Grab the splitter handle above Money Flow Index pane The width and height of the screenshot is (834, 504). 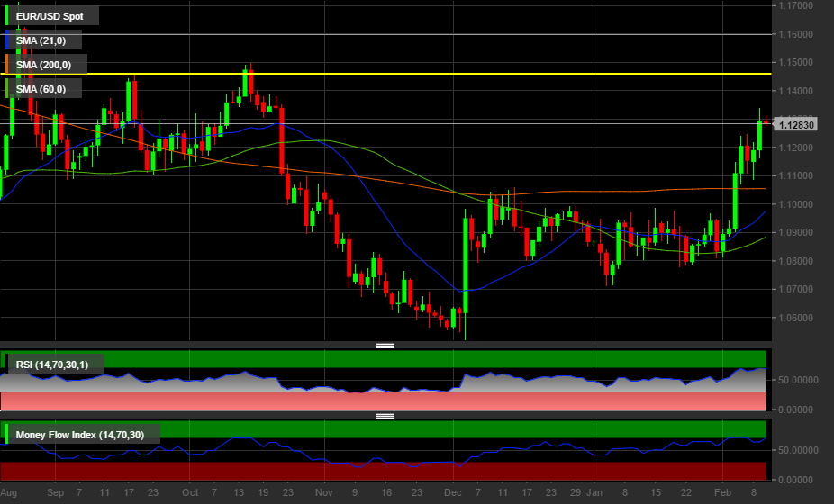[x=385, y=416]
